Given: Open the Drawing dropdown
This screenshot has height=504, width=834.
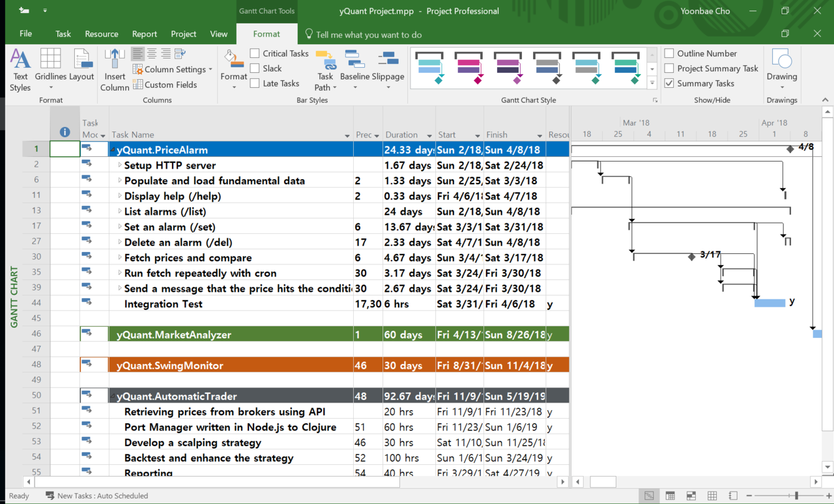Looking at the screenshot, I should (x=782, y=70).
